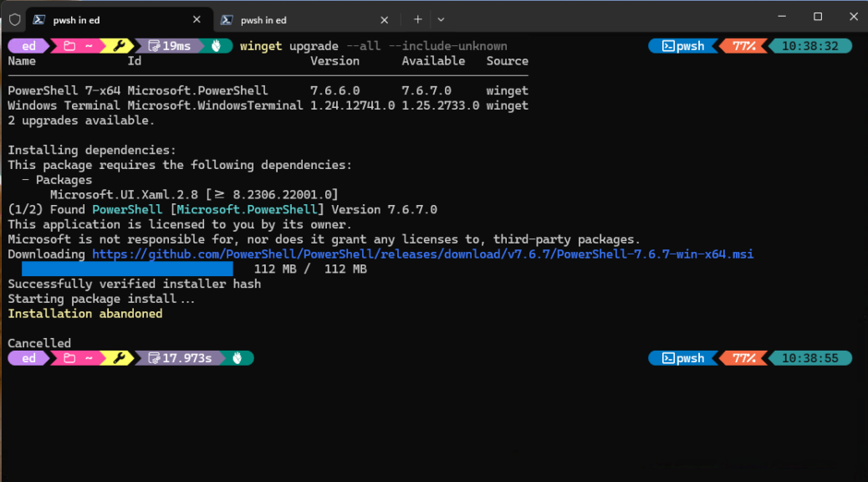Click the 17.973s execution time segment
The image size is (868, 482).
point(181,358)
